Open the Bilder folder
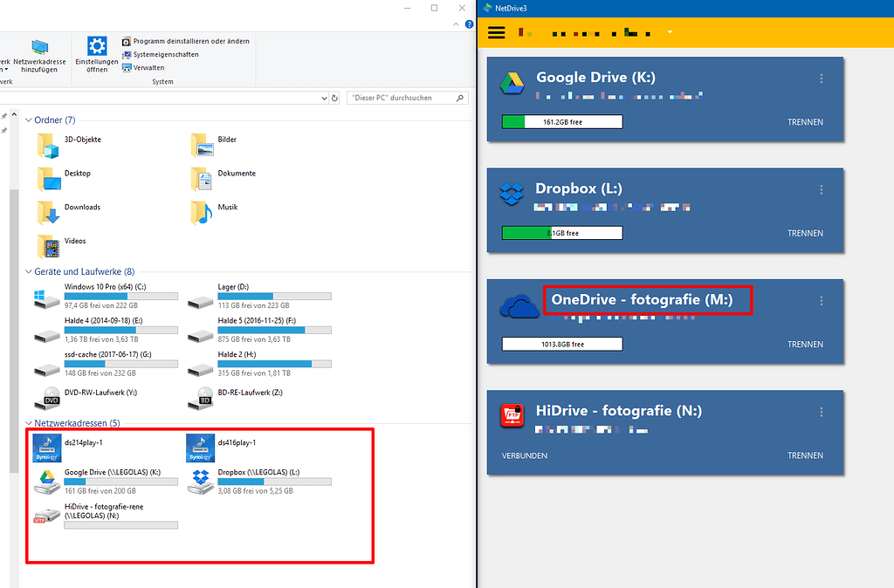894x588 pixels. pyautogui.click(x=214, y=146)
